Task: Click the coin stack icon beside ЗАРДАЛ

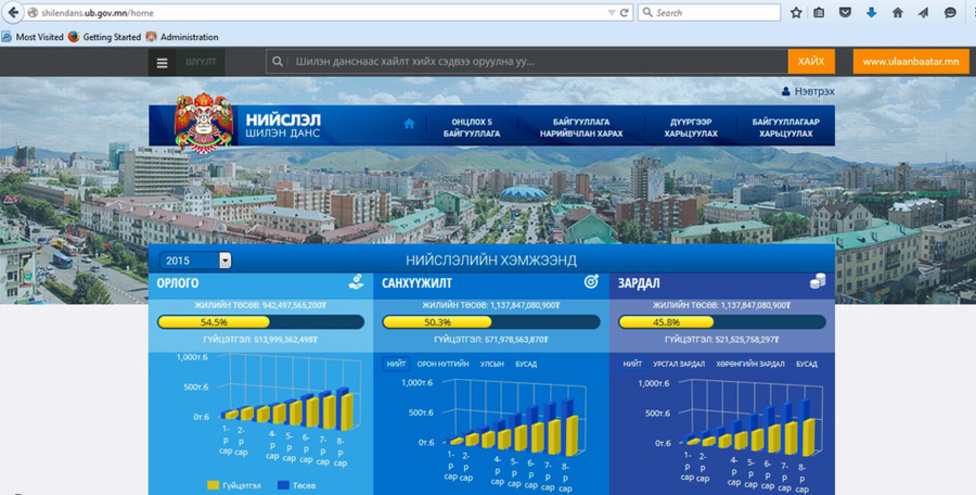Action: pos(817,283)
